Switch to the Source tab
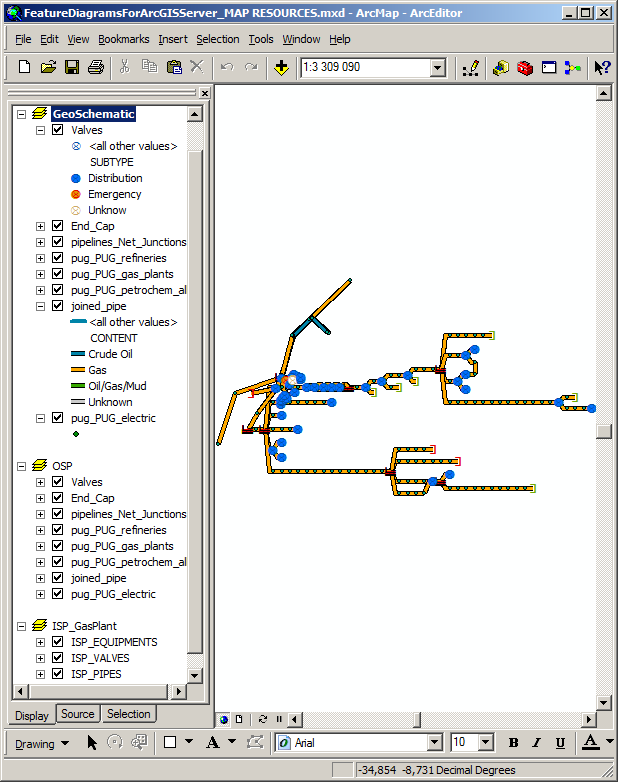Screen dimensions: 618x782 [x=77, y=714]
